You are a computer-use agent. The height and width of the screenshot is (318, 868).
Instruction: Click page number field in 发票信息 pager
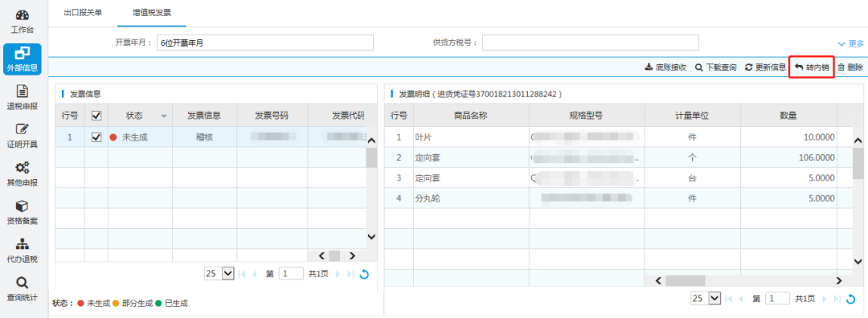pos(291,273)
